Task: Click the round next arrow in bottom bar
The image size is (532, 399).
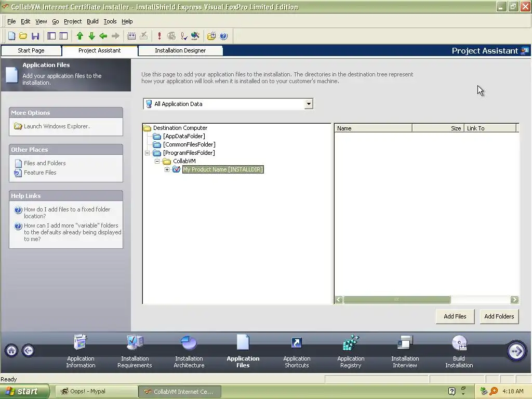Action: click(516, 351)
